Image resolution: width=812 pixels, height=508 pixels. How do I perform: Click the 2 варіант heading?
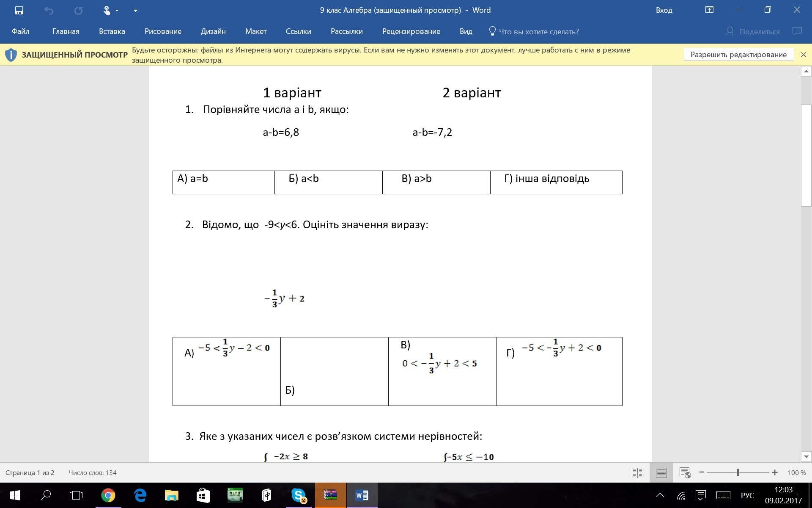click(x=472, y=92)
